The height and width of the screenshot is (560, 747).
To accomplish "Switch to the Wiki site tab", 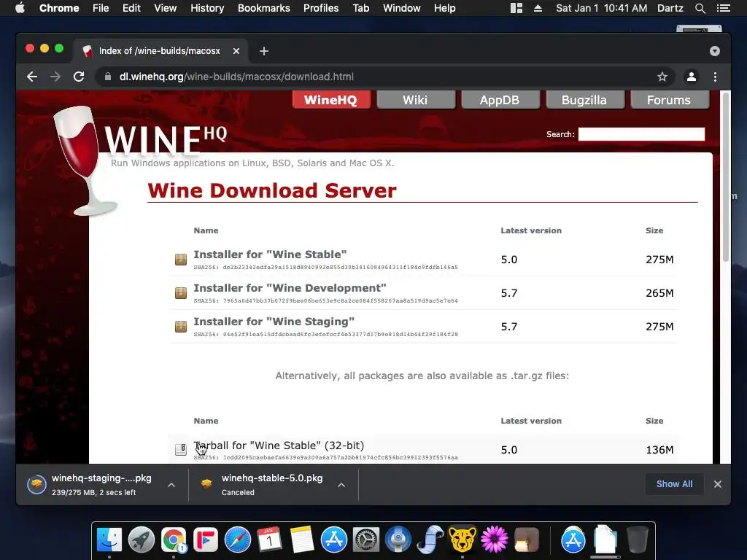I will click(x=415, y=99).
